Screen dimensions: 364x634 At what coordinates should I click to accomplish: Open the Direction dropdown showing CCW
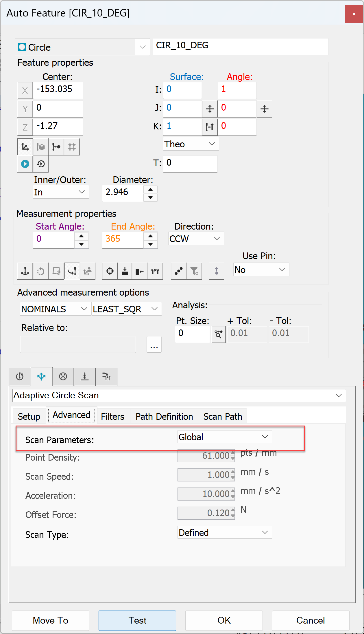196,239
